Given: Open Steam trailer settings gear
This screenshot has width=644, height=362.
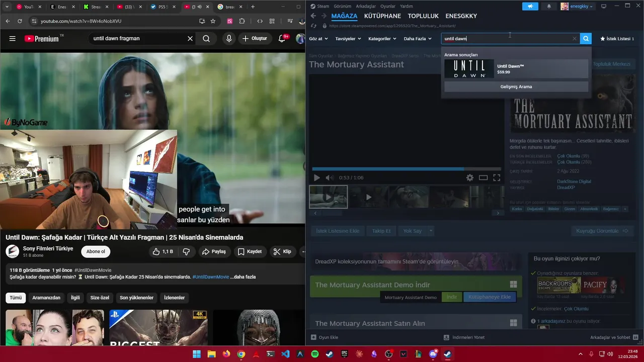Looking at the screenshot, I should [x=470, y=177].
